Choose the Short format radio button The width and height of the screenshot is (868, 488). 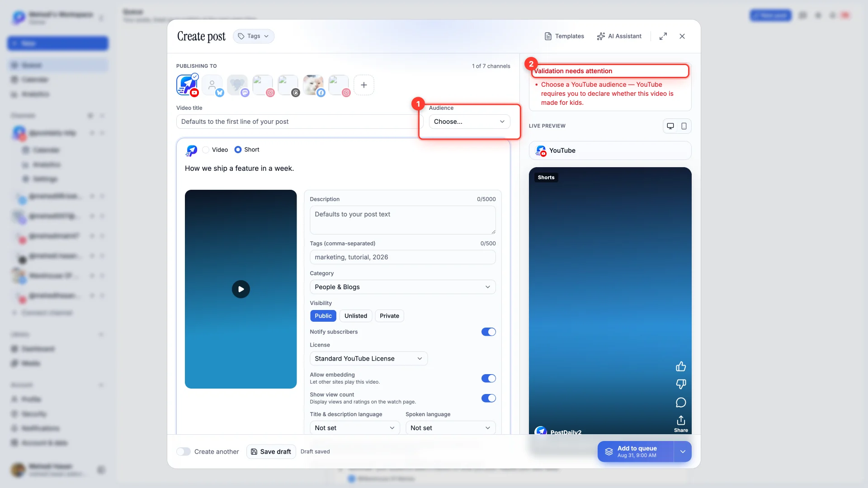238,150
